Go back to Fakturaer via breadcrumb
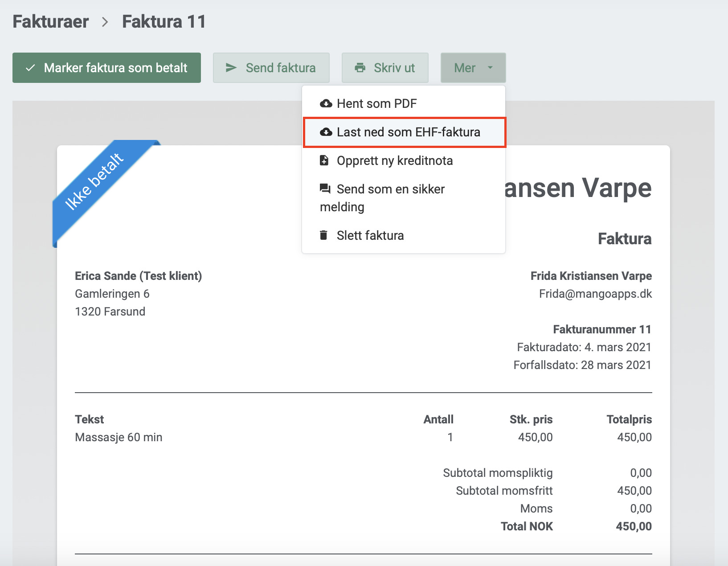The image size is (728, 566). point(51,21)
